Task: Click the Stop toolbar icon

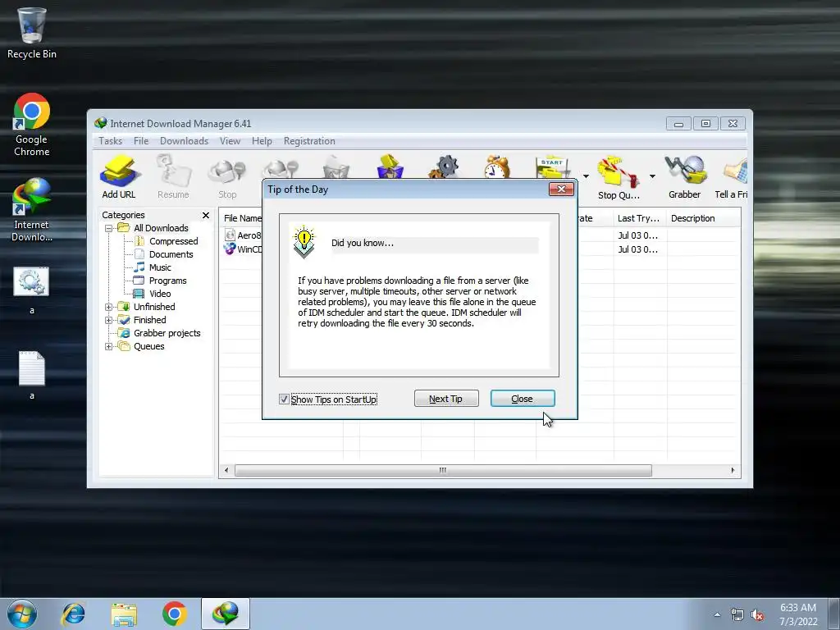Action: tap(227, 177)
